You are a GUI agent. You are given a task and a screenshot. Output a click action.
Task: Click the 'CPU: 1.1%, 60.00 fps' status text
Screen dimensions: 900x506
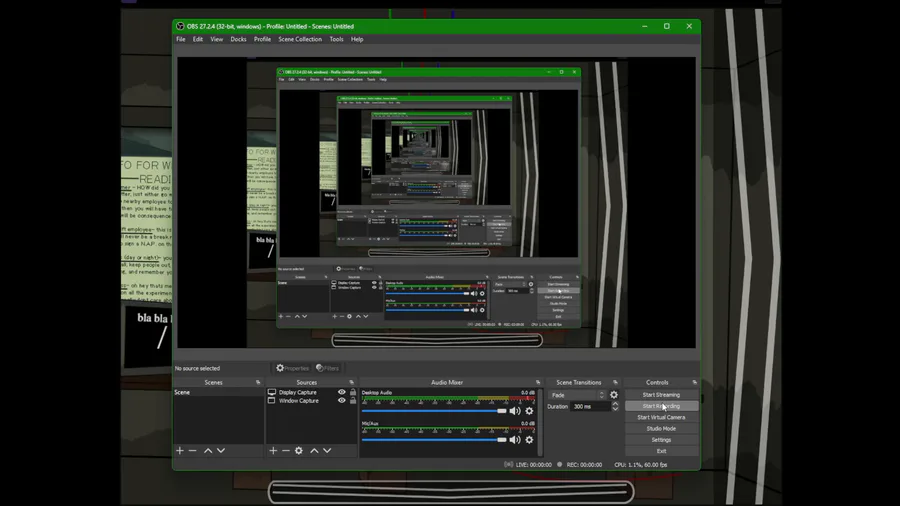(641, 465)
